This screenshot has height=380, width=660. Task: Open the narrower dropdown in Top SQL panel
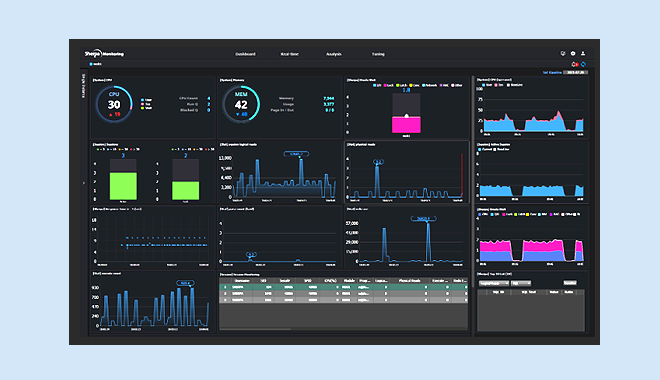tap(521, 283)
